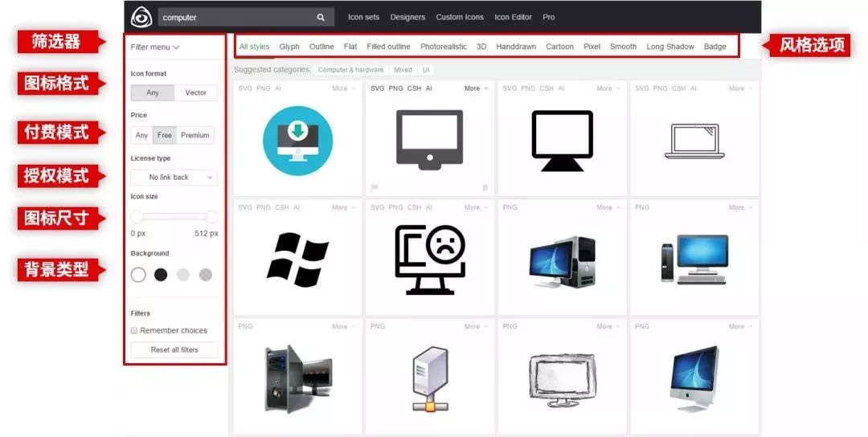Open the teal download computer icon

tap(297, 140)
